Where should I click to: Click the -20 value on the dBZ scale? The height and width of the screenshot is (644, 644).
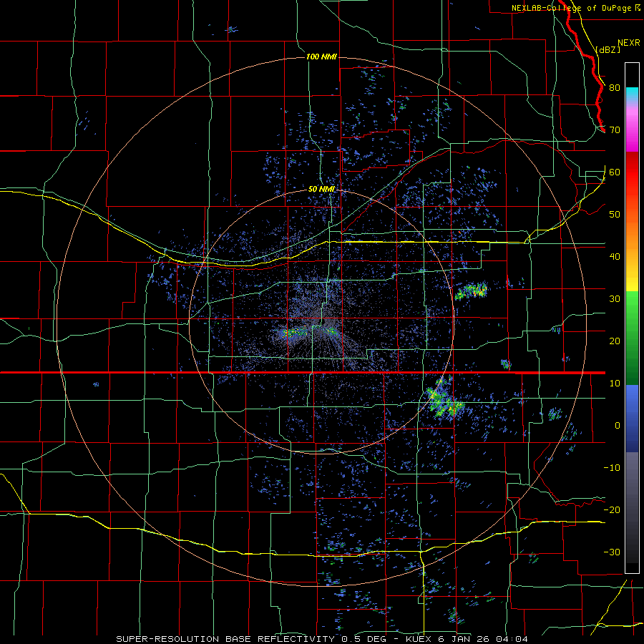tap(612, 509)
